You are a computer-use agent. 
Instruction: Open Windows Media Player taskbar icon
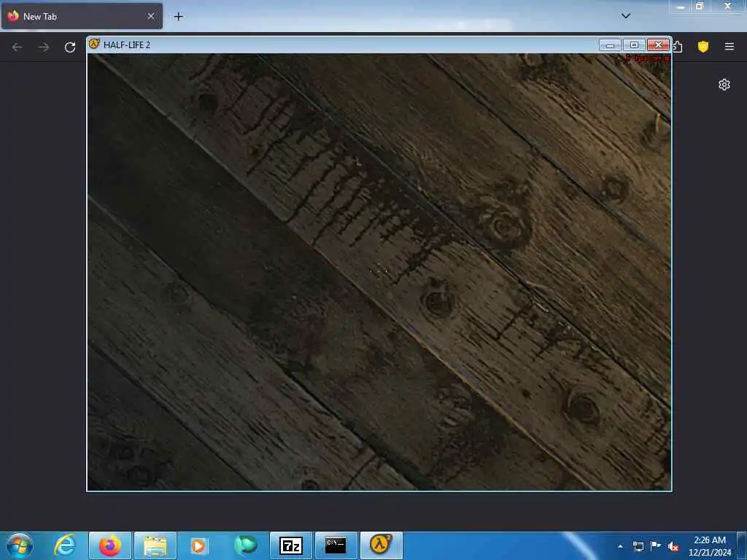tap(200, 545)
